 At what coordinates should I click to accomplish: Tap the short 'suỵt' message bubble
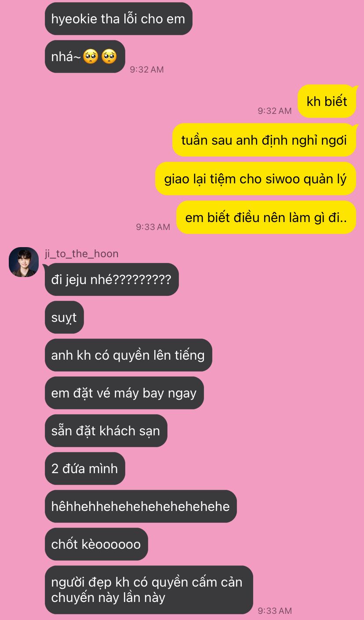click(64, 317)
